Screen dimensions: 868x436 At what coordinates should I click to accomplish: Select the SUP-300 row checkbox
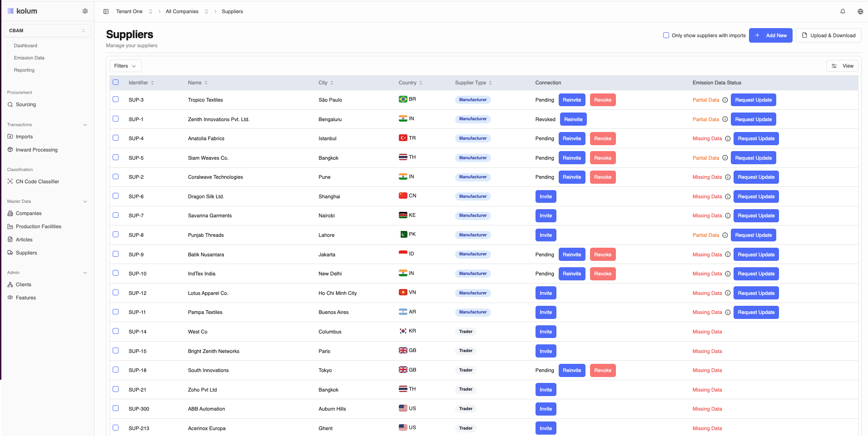coord(116,408)
